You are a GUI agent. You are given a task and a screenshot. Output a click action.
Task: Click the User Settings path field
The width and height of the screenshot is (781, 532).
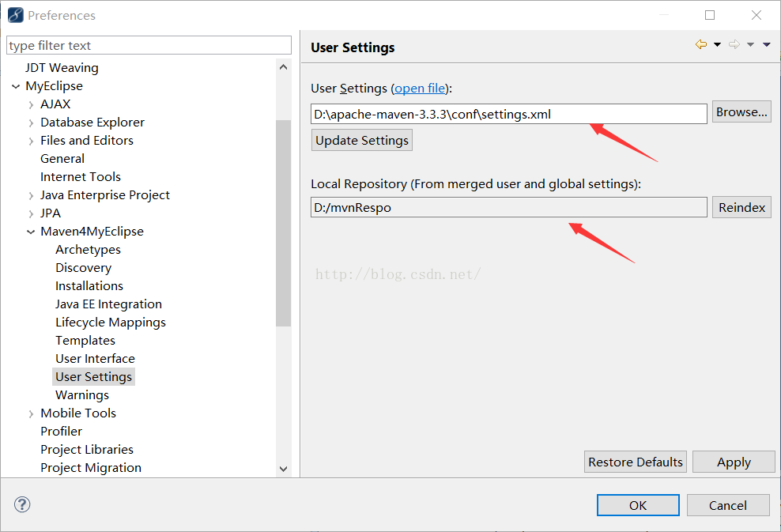[x=509, y=114]
